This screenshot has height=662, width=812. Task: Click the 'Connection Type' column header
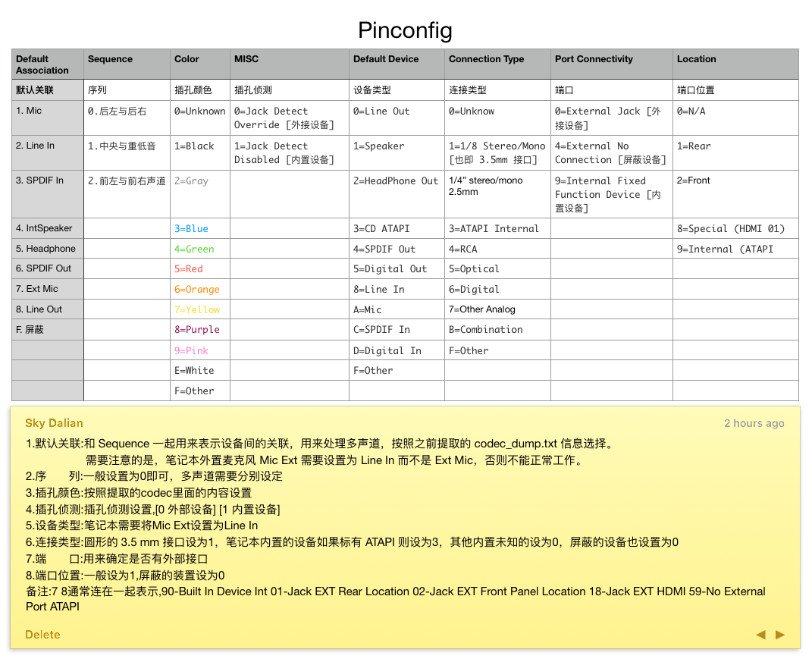click(x=497, y=64)
